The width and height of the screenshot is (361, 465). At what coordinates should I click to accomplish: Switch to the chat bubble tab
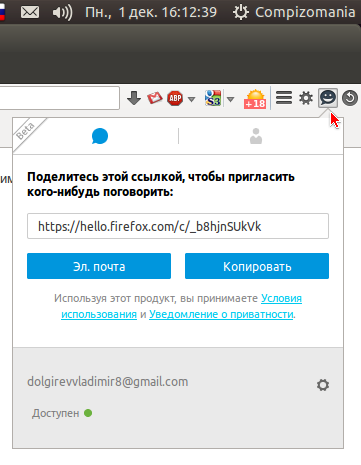click(x=100, y=136)
